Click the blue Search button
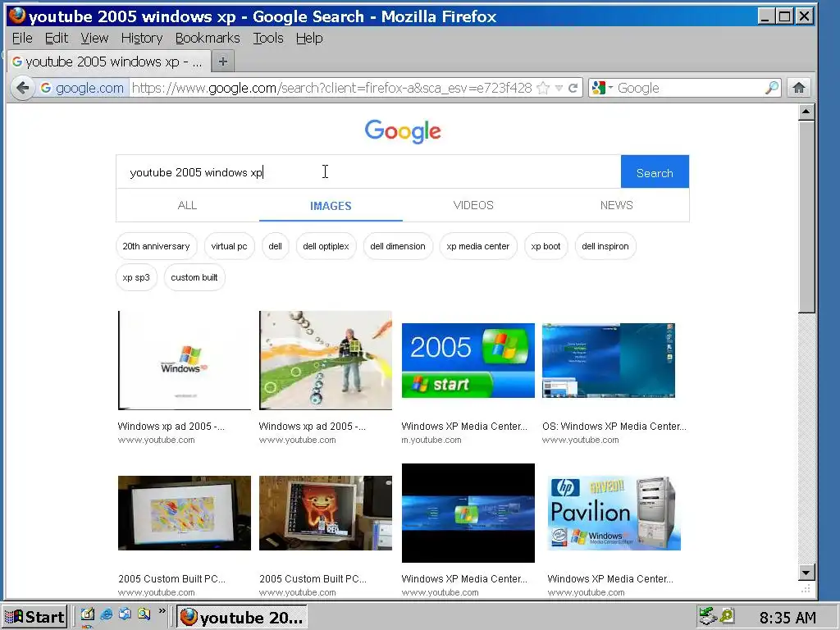 point(655,172)
